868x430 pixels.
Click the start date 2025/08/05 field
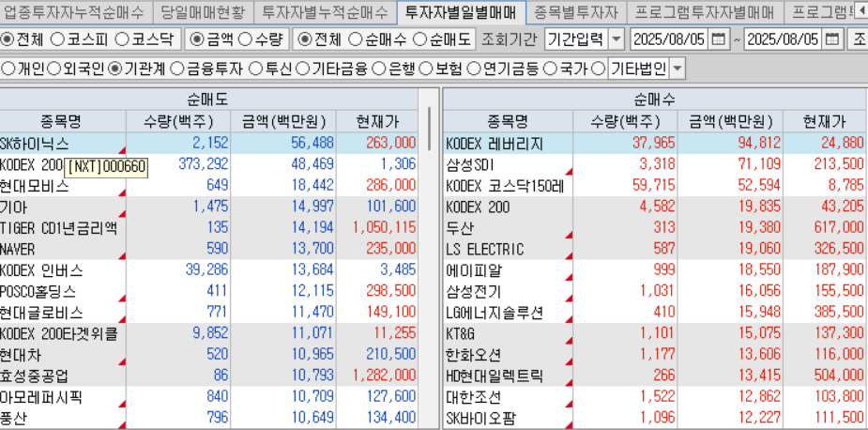click(x=669, y=39)
